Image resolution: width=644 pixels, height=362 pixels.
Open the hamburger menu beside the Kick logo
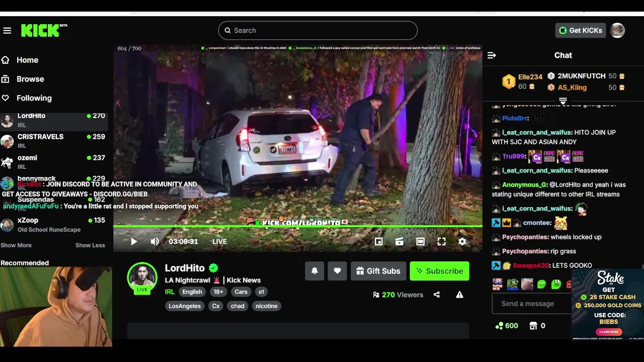(x=7, y=31)
